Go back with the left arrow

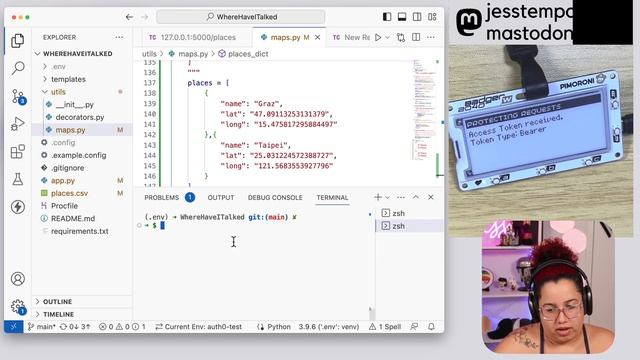(129, 17)
